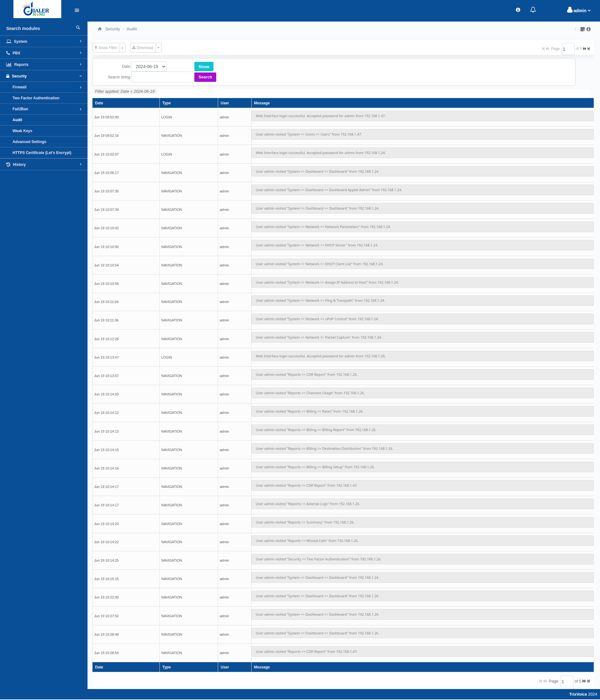Screen dimensions: 600x700
Task: Go to previous page, top pager
Action: 547,49
